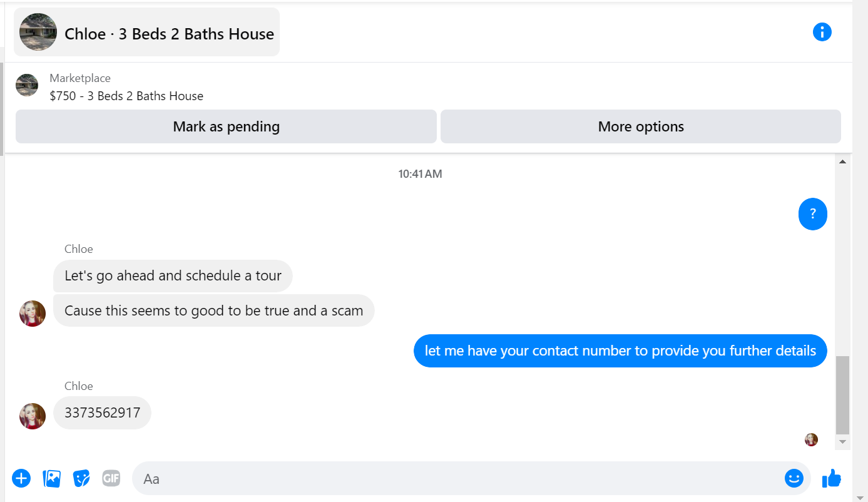Click the Marketplace listing thumbnail
This screenshot has height=502, width=868.
point(27,85)
